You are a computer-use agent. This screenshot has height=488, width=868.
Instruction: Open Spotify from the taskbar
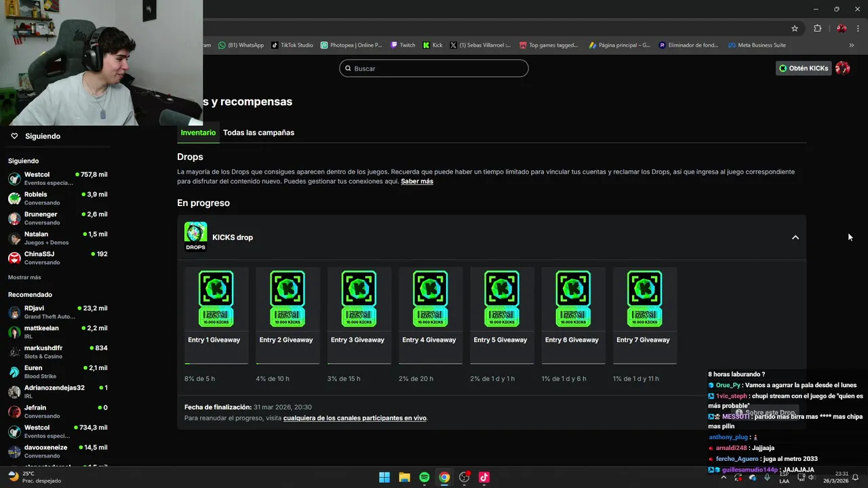click(x=424, y=477)
